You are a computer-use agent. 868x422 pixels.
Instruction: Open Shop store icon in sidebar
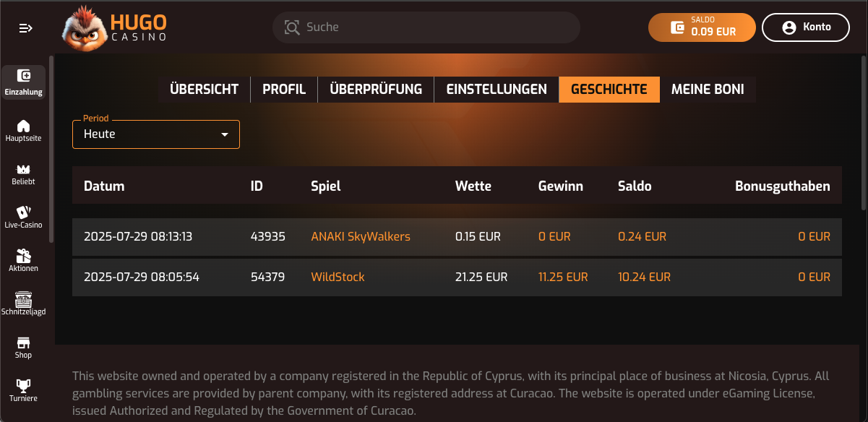pyautogui.click(x=24, y=343)
